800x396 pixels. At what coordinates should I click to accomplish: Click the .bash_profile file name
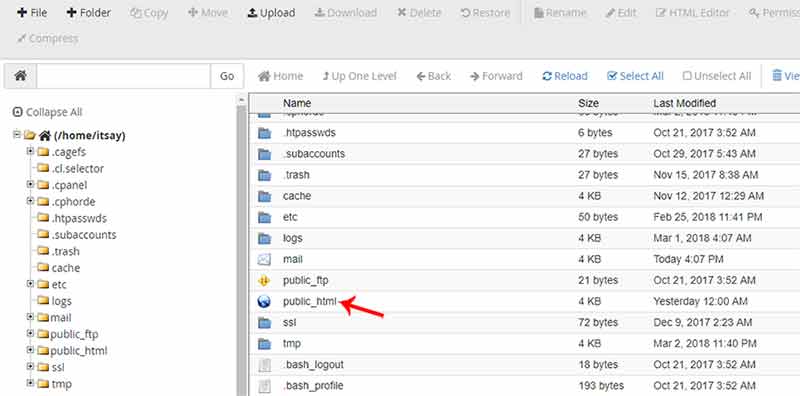coord(313,386)
